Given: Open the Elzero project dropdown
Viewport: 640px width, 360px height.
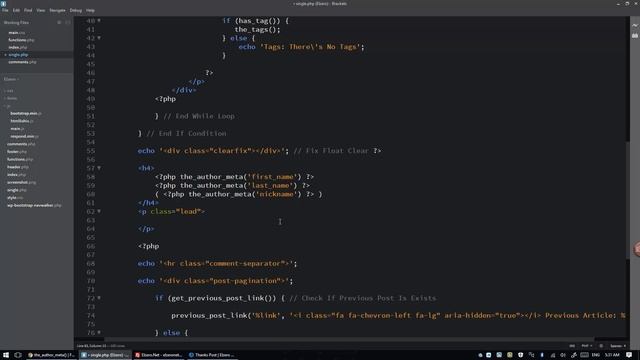Looking at the screenshot, I should (x=11, y=79).
